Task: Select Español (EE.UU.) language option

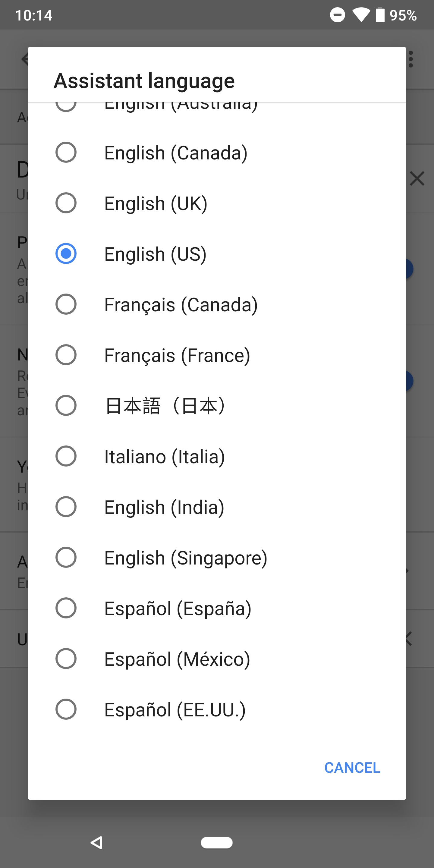Action: coord(66,709)
